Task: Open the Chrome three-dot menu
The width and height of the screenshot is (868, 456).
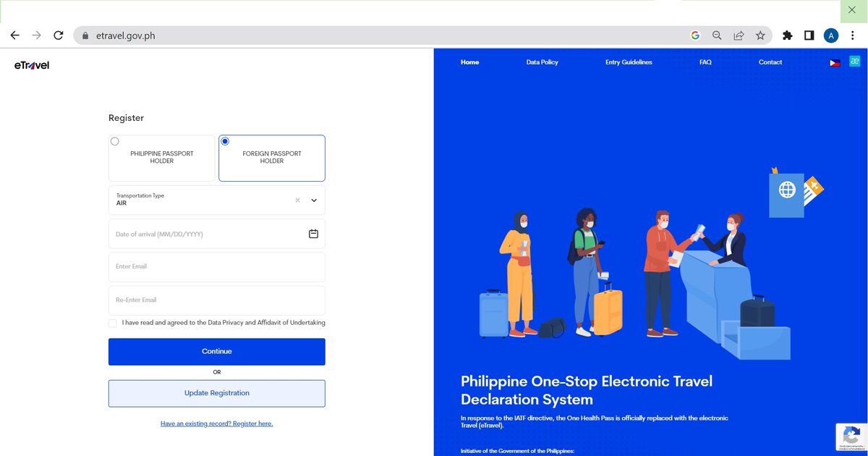Action: click(x=853, y=35)
